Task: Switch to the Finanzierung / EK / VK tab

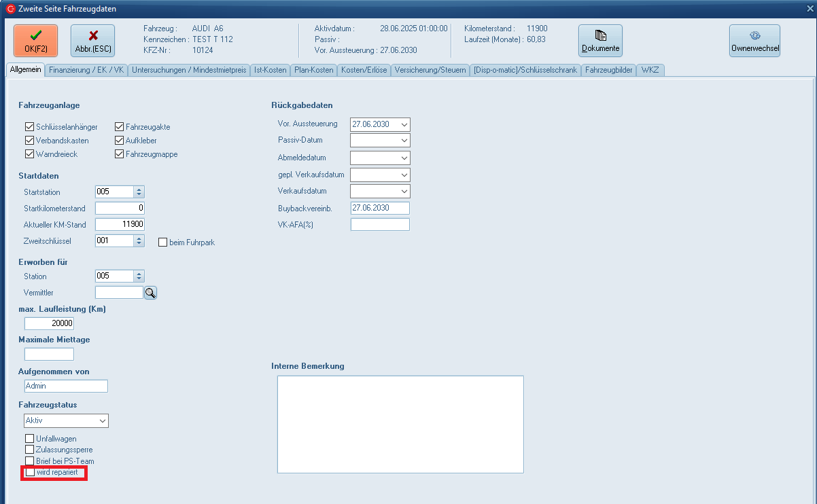Action: 86,70
